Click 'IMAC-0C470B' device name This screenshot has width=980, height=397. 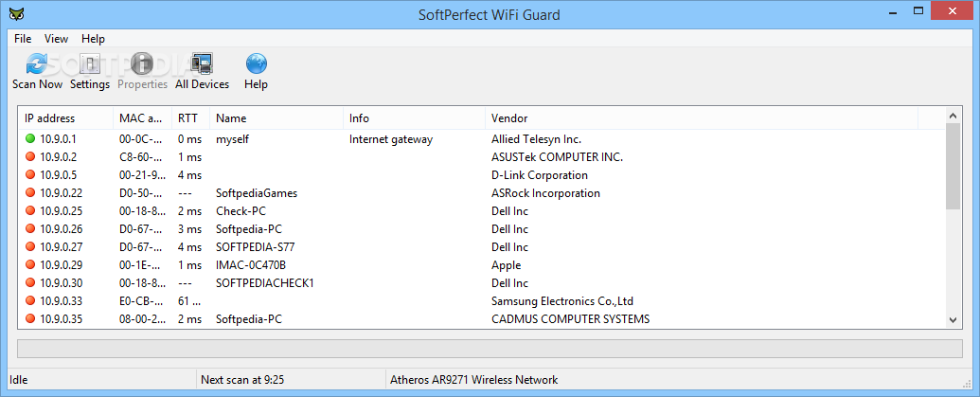pyautogui.click(x=251, y=265)
